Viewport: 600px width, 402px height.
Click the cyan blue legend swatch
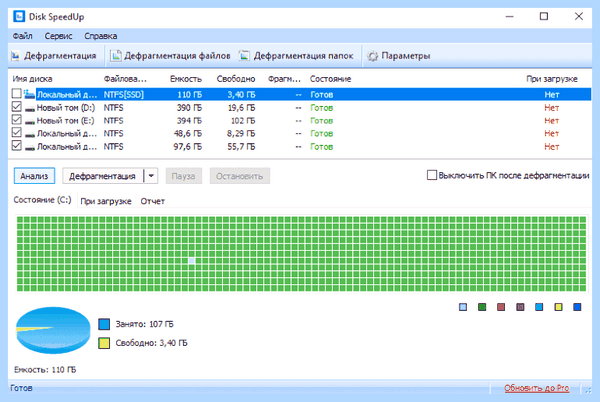[x=539, y=307]
